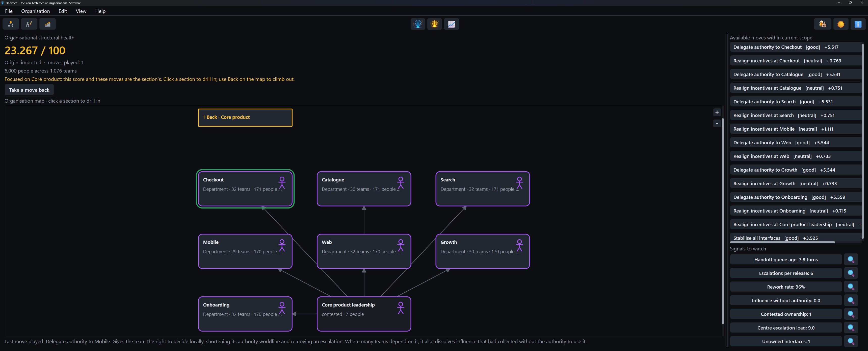This screenshot has width=868, height=351.
Task: Click the Rework rate: 36% signal
Action: [x=786, y=287]
